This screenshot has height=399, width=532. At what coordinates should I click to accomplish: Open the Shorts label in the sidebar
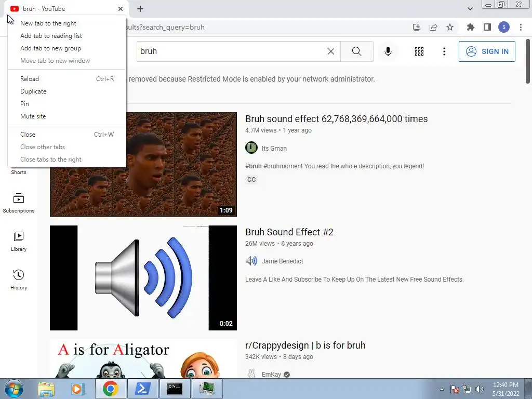(19, 172)
